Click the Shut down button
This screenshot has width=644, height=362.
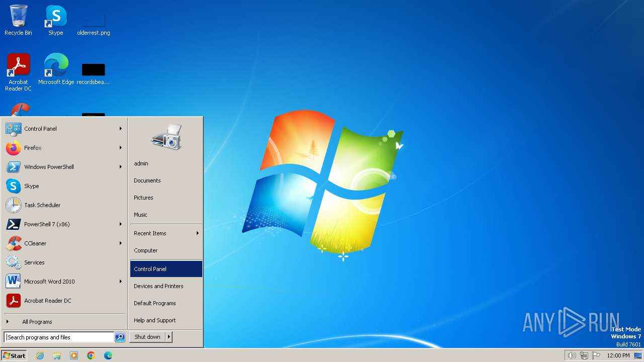point(147,337)
